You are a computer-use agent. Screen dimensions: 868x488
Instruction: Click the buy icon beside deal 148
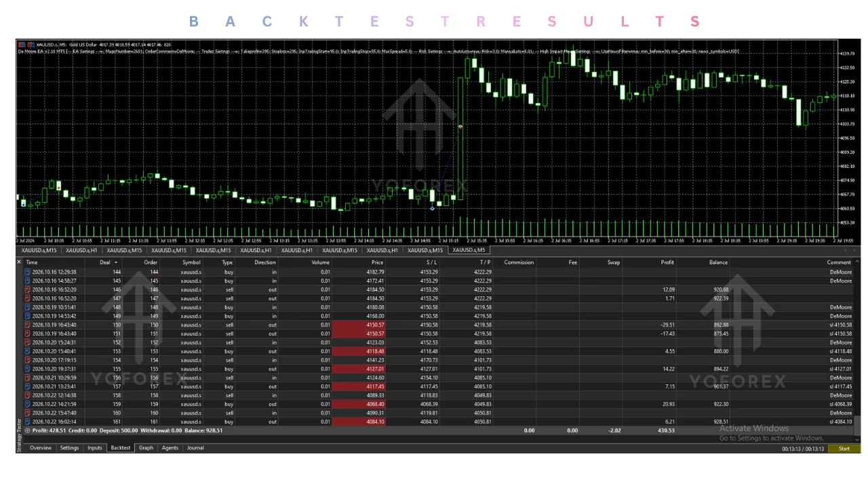pyautogui.click(x=27, y=307)
